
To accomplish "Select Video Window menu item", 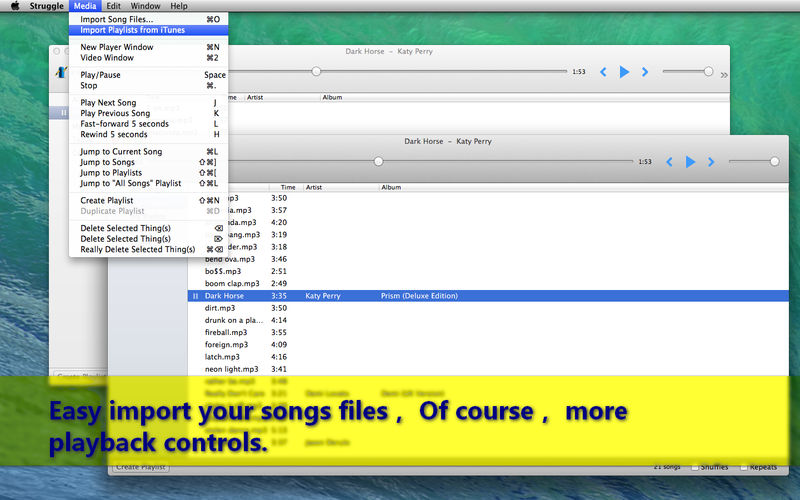I will pos(148,58).
